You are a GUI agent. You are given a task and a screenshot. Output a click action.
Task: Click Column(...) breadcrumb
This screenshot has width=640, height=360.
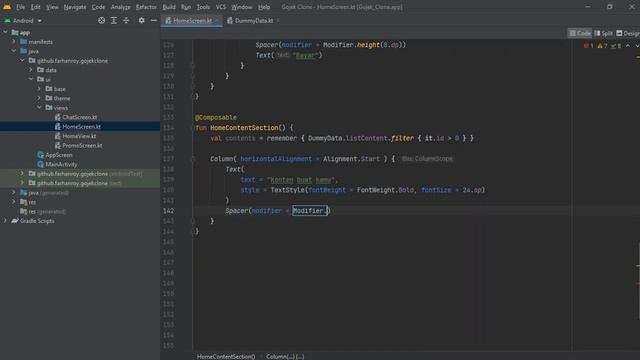pos(285,356)
